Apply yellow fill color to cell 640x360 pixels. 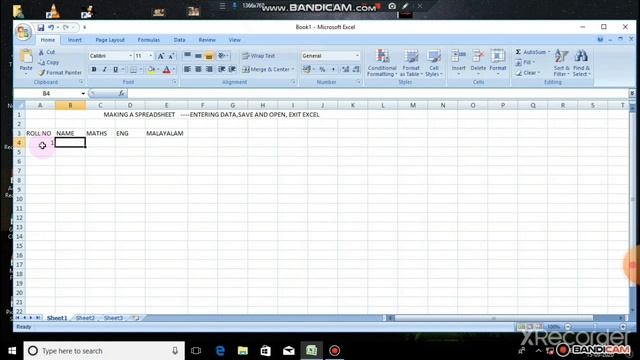(x=151, y=70)
